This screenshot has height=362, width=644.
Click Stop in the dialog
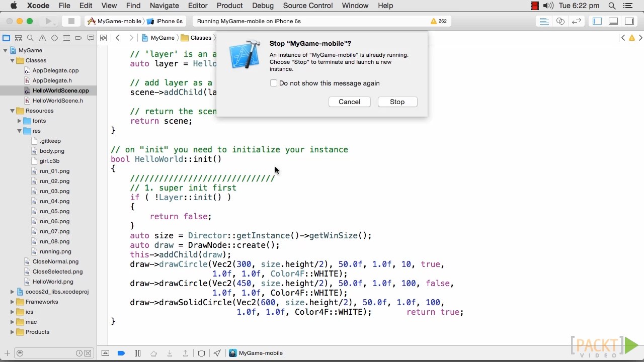397,102
